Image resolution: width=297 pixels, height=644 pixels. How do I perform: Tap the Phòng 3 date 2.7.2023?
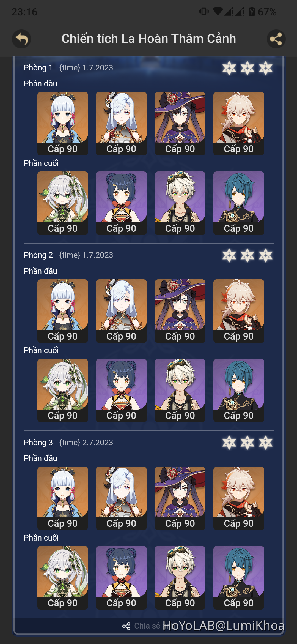[98, 443]
